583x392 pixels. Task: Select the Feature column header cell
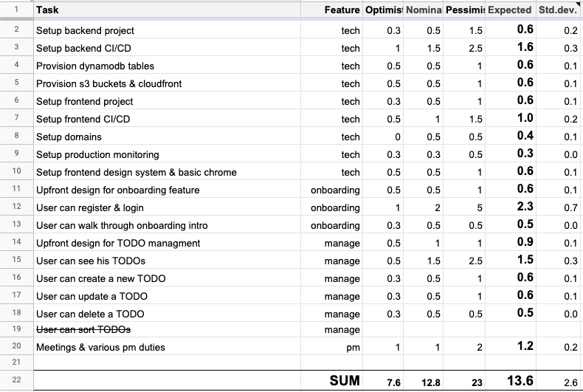point(331,10)
